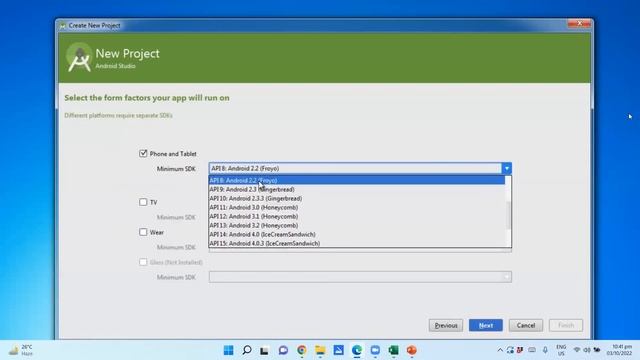640x360 pixels.
Task: Open File Explorer from the taskbar
Action: click(x=320, y=350)
